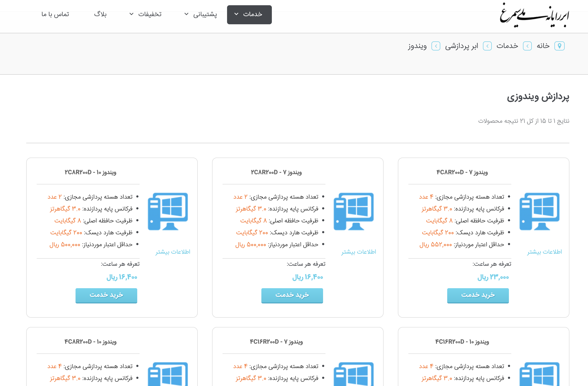Screen dimensions: 588x386
Task: Go to خدمات breadcrumb link
Action: coord(507,46)
